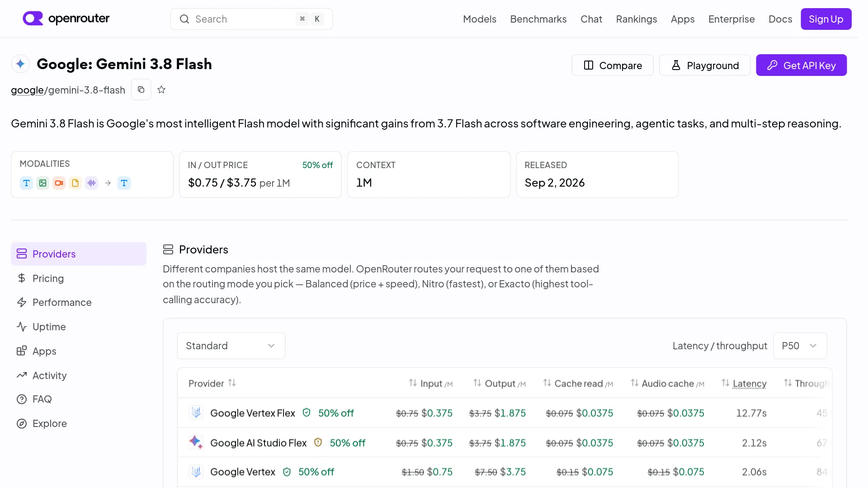Click the shield icon beside Google Vertex Flex

click(x=307, y=413)
